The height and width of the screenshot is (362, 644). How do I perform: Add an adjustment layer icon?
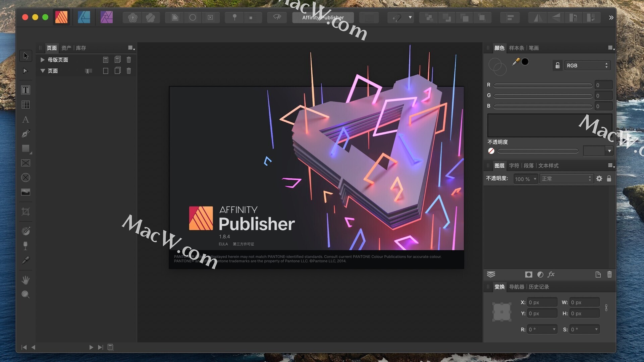pyautogui.click(x=540, y=275)
